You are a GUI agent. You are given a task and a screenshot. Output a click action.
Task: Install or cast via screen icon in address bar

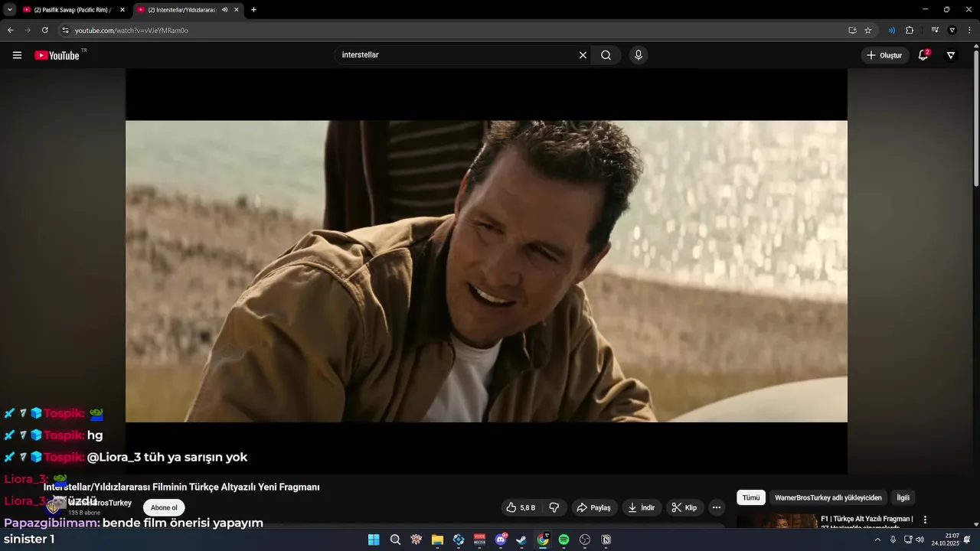tap(852, 30)
